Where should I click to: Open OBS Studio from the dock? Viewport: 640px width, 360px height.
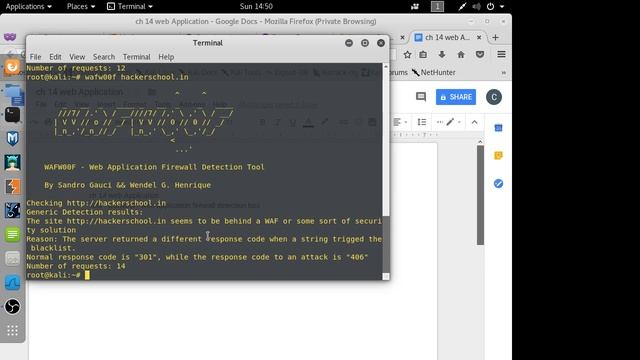pyautogui.click(x=12, y=306)
